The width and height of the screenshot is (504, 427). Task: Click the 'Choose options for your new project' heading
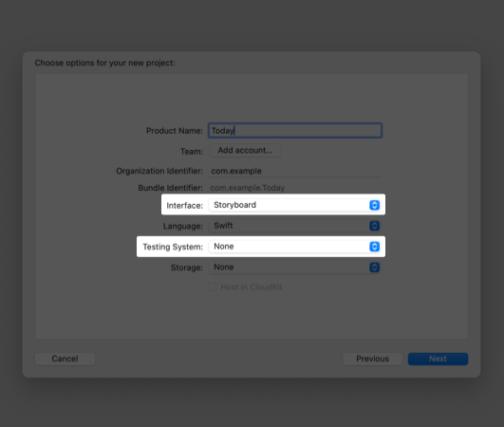coord(105,63)
